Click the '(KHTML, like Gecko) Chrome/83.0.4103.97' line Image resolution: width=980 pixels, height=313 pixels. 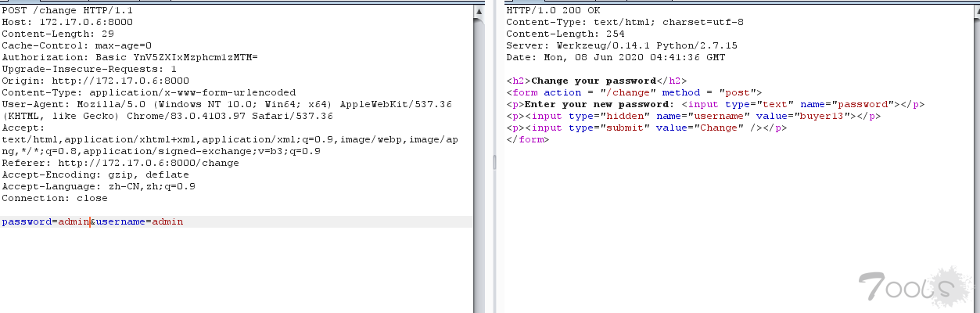[167, 115]
